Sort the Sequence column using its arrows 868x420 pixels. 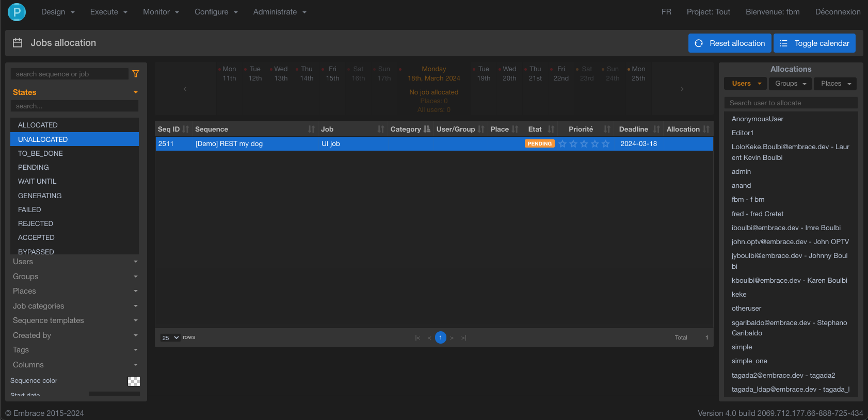(x=311, y=129)
